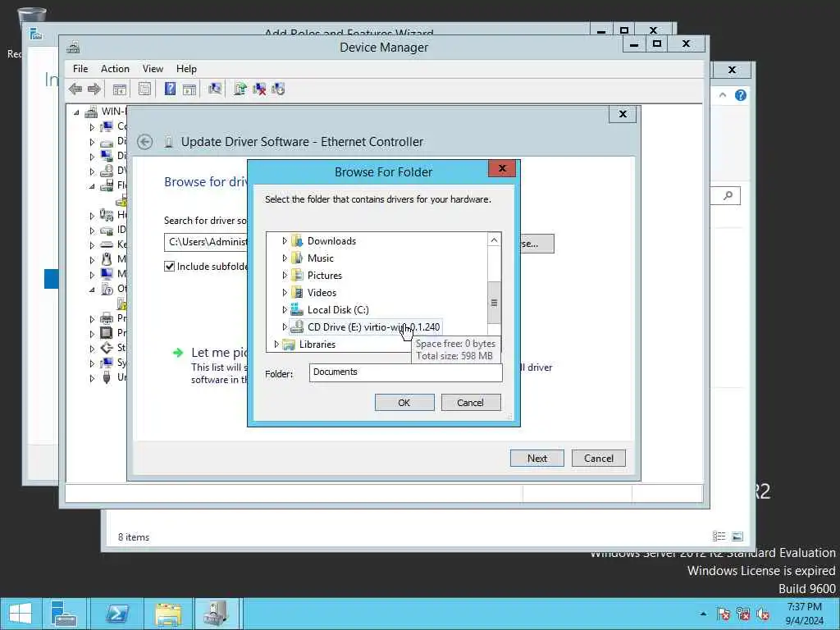The width and height of the screenshot is (840, 630).
Task: Expand the Downloads folder node
Action: [285, 241]
